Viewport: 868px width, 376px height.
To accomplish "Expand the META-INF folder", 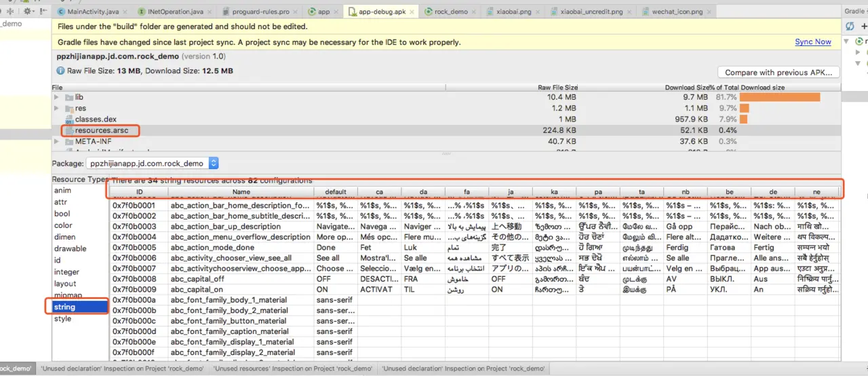I will coord(57,141).
